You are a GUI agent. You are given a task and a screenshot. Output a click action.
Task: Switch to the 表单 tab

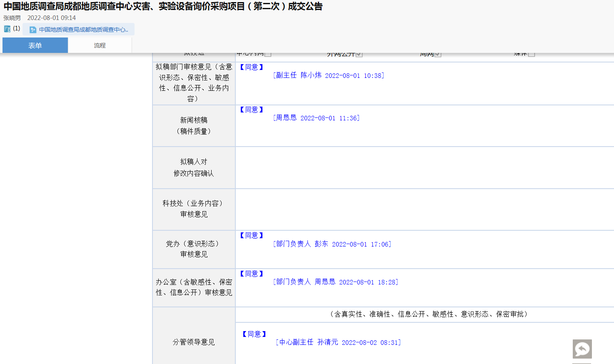coord(35,45)
